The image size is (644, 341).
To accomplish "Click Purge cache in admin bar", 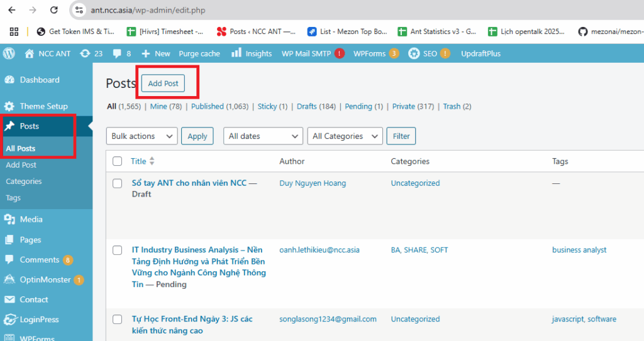I will click(x=199, y=54).
